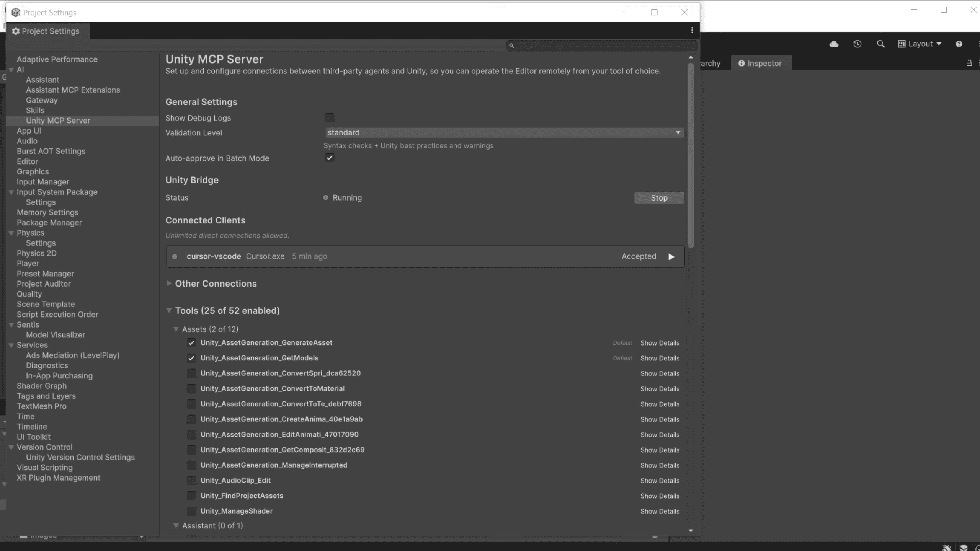The image size is (980, 551).
Task: Uncheck Unity_AssetGeneration_GenerateAsset tool
Action: click(191, 343)
